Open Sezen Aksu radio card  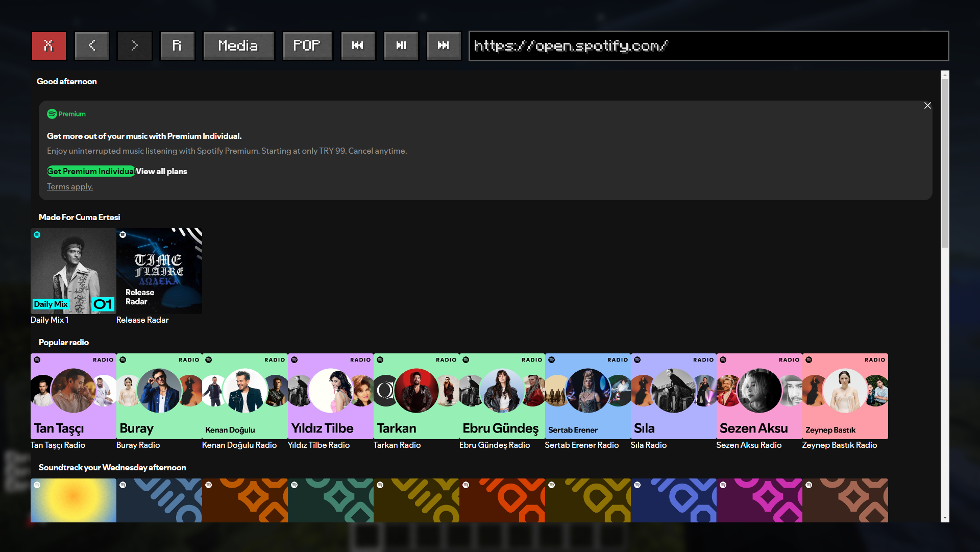click(759, 396)
